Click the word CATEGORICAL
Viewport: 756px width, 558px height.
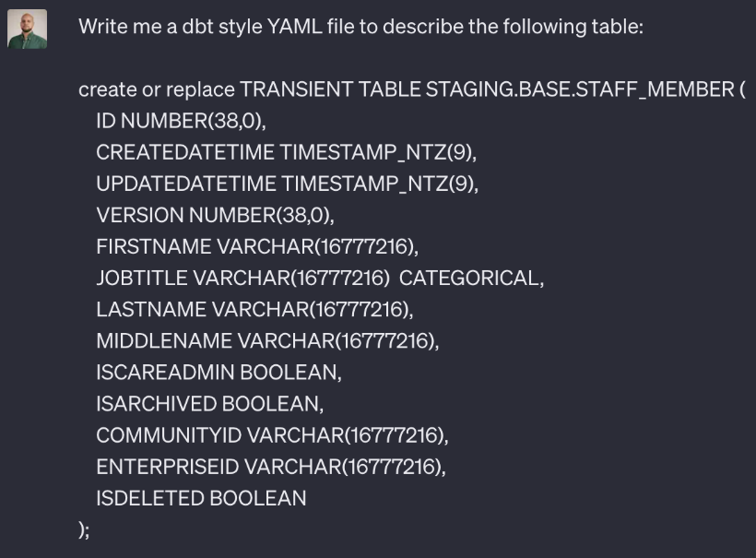tap(470, 278)
